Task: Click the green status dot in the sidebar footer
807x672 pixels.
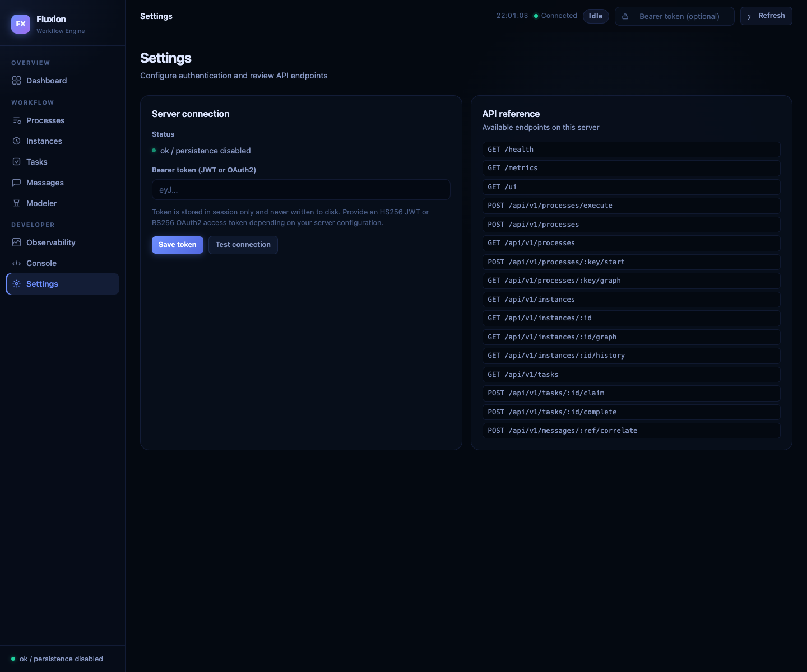Action: pyautogui.click(x=13, y=659)
